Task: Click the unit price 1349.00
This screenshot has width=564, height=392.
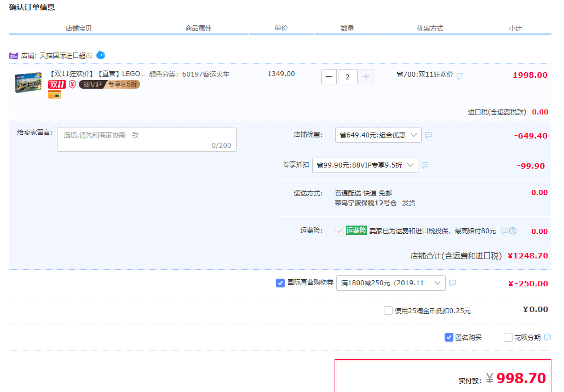Action: (281, 74)
